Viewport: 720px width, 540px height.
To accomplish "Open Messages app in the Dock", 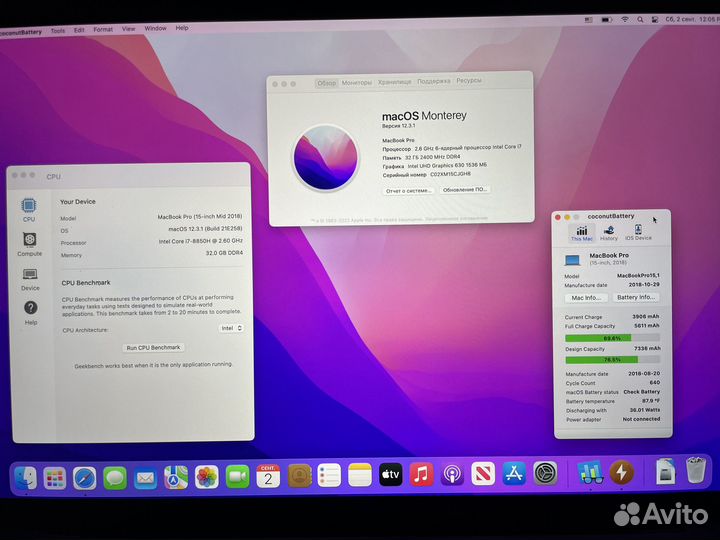I will (115, 478).
